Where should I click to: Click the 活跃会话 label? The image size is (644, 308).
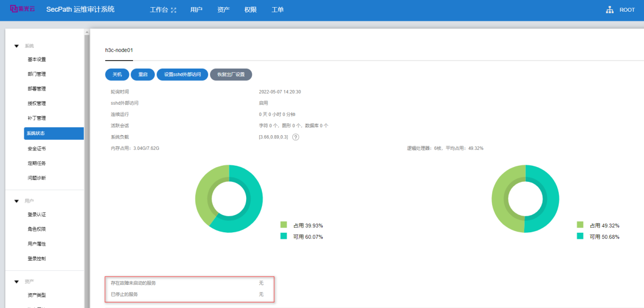(120, 126)
